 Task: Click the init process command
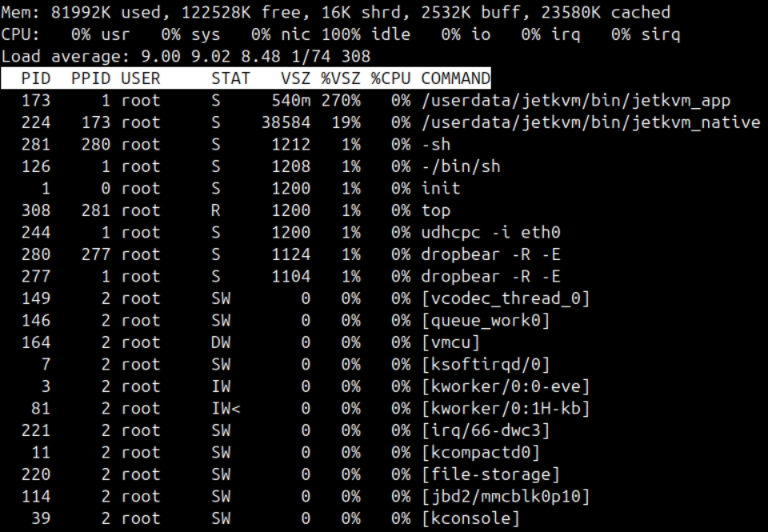[441, 189]
